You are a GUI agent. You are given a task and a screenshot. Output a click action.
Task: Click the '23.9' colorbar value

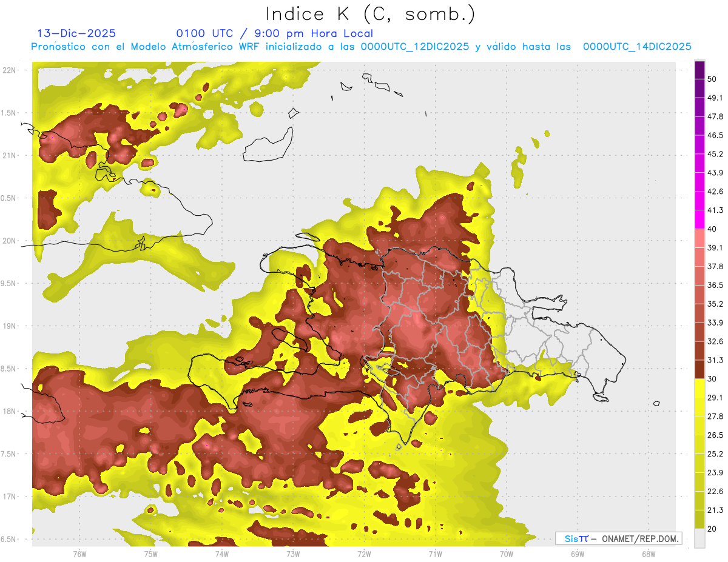715,473
